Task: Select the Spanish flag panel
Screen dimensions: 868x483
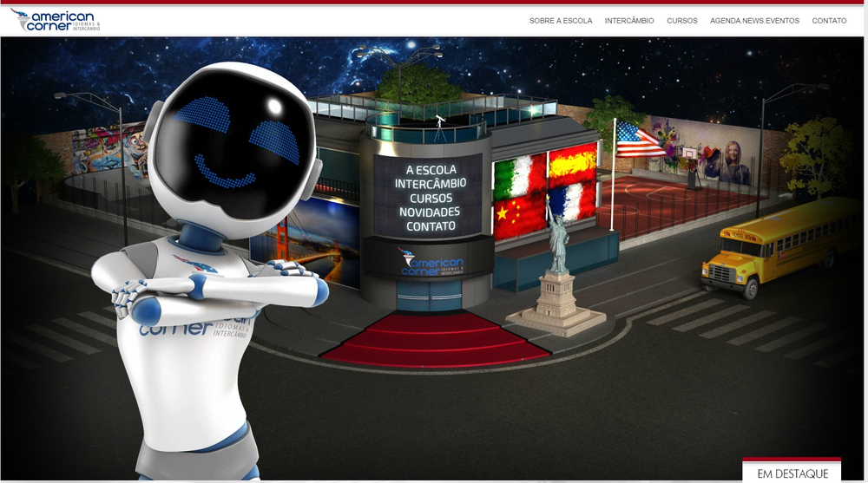Action: 572,165
